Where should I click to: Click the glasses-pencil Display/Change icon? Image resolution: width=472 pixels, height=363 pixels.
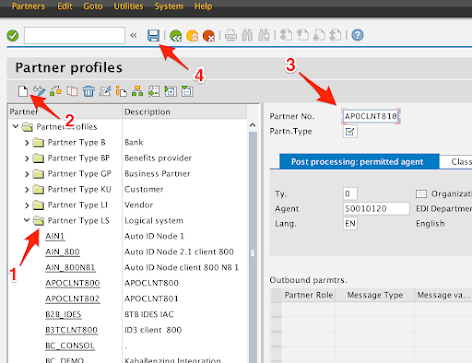(x=39, y=91)
